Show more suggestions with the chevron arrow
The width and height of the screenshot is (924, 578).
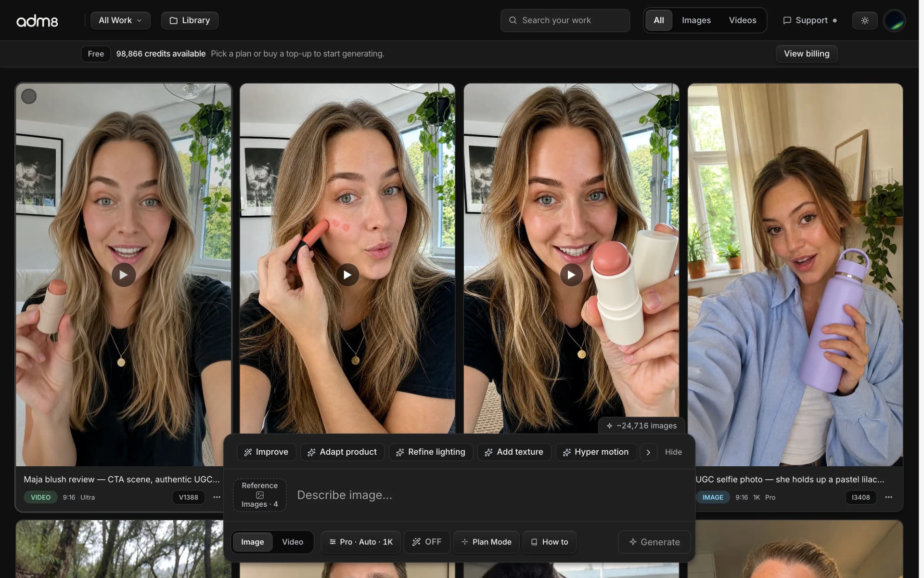pyautogui.click(x=648, y=452)
